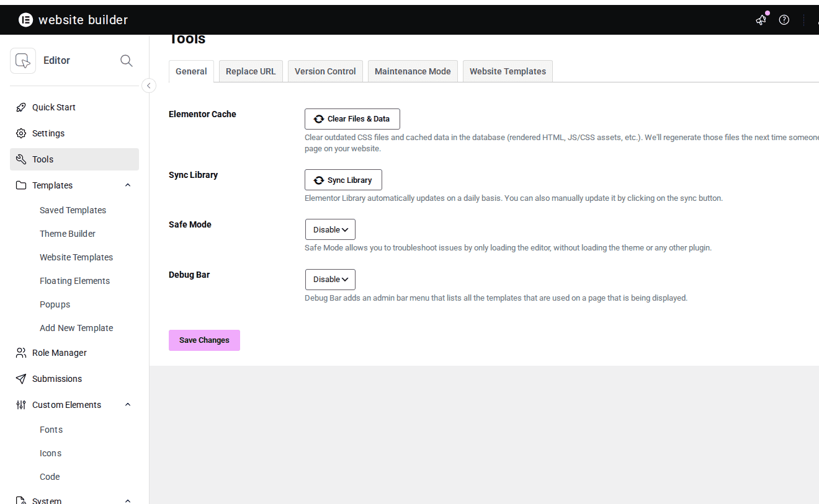Click the Templates folder icon
Viewport: 819px width, 504px height.
pos(21,185)
